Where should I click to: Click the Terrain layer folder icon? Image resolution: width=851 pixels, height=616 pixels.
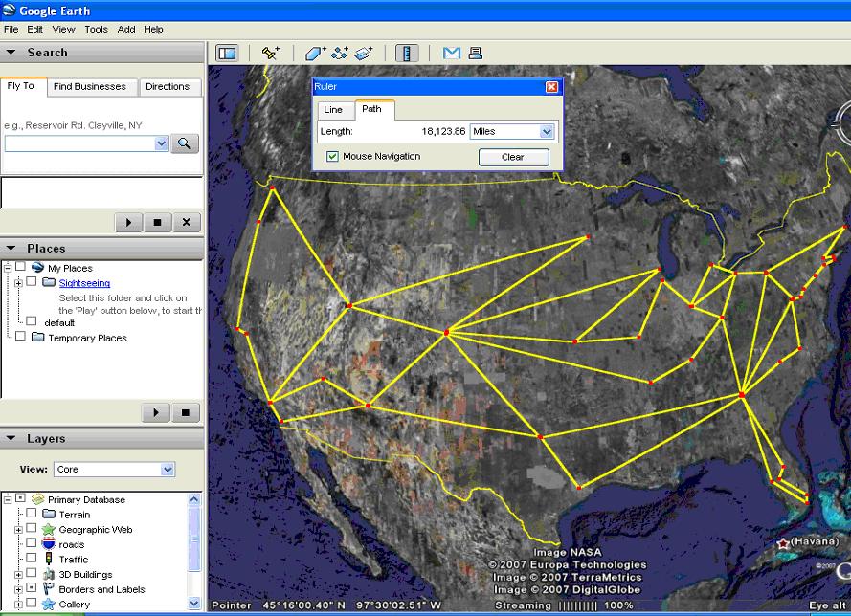49,514
